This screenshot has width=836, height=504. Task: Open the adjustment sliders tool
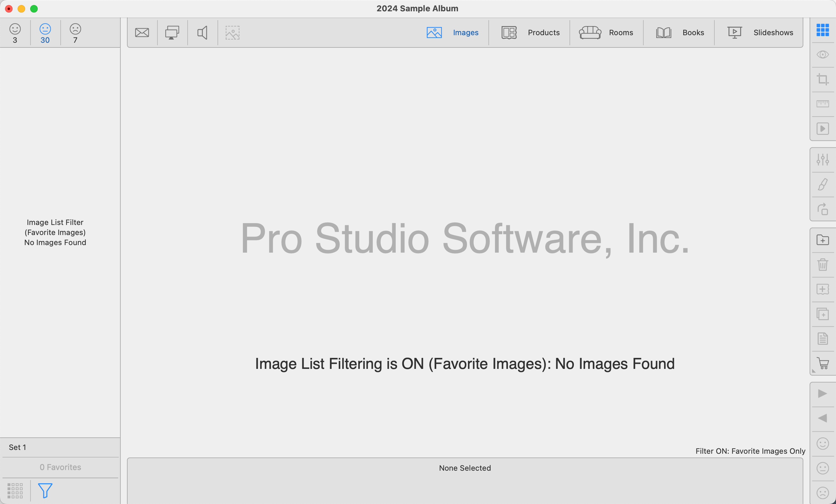[822, 159]
